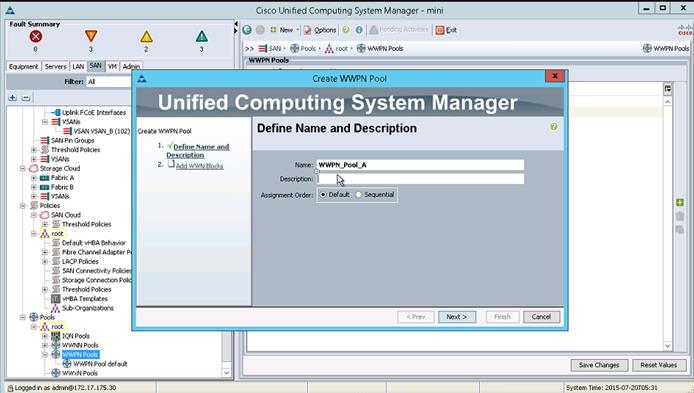
Task: Click the Description input field
Action: [x=420, y=179]
